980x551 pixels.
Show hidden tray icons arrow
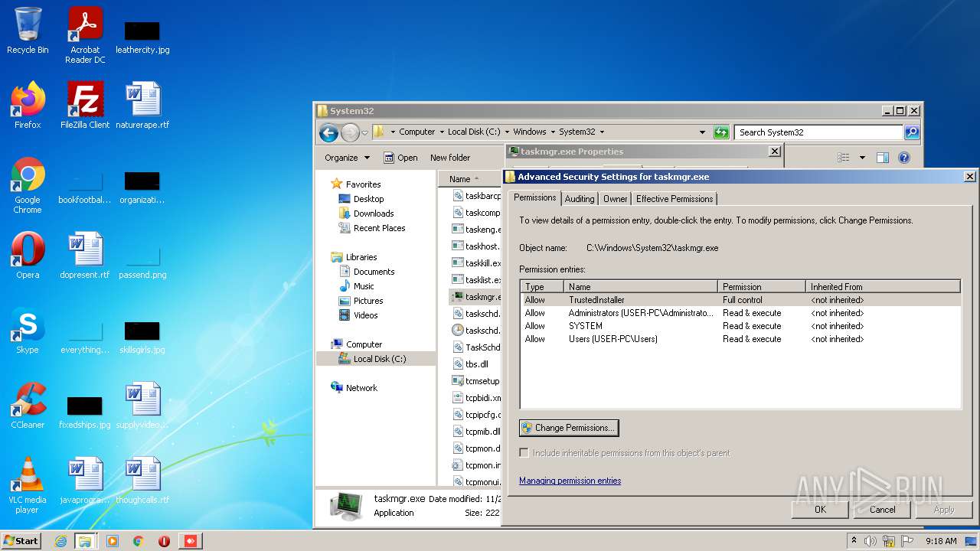pyautogui.click(x=854, y=541)
